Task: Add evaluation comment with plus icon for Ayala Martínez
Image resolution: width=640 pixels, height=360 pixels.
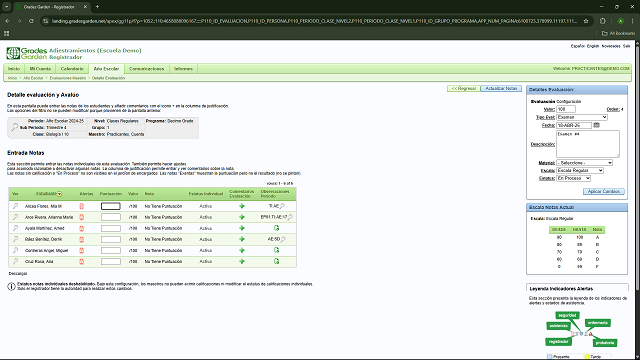Action: click(x=242, y=228)
